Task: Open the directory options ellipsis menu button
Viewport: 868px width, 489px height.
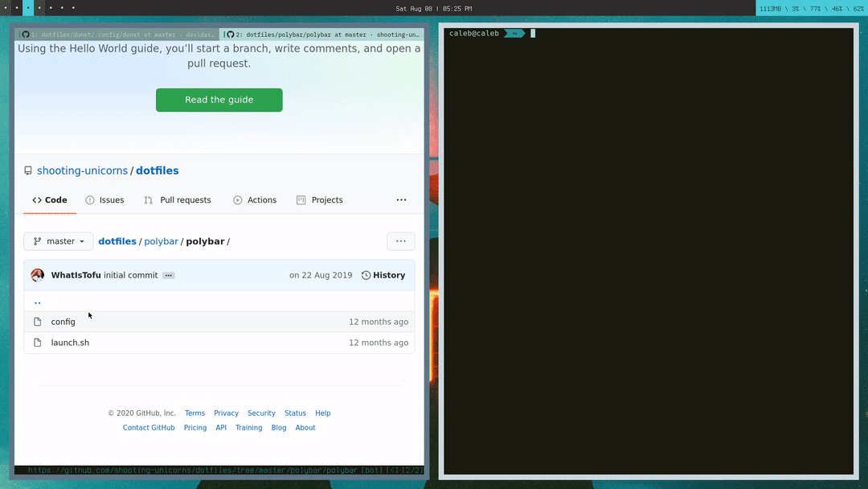Action: 401,241
